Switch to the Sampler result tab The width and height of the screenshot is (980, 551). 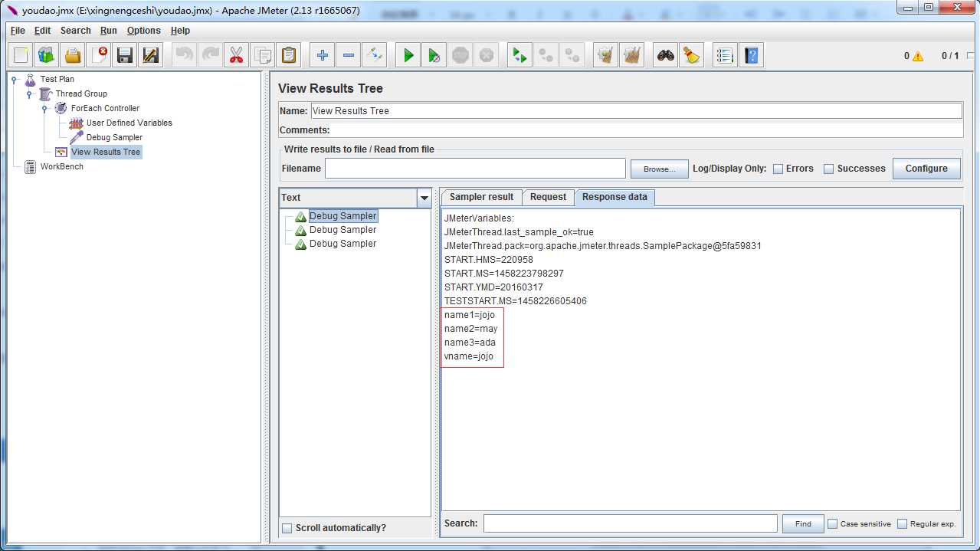(481, 197)
